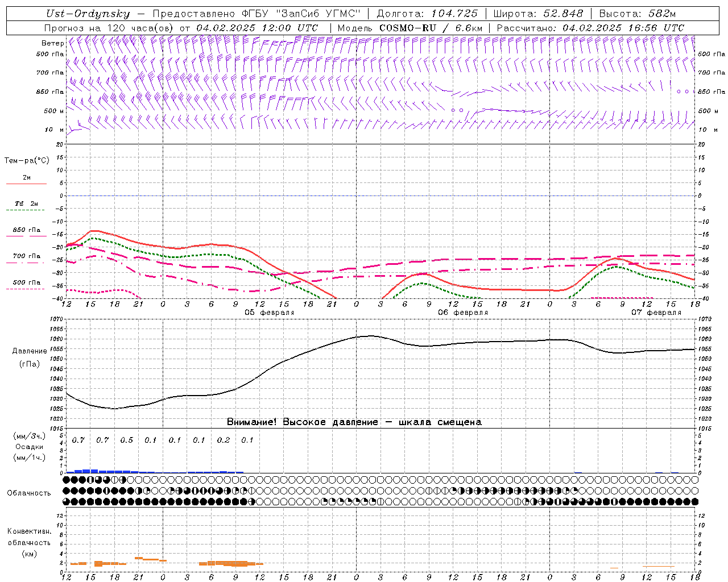Select the 0.2 precipitation amount value
The width and height of the screenshot is (728, 582).
[x=224, y=440]
